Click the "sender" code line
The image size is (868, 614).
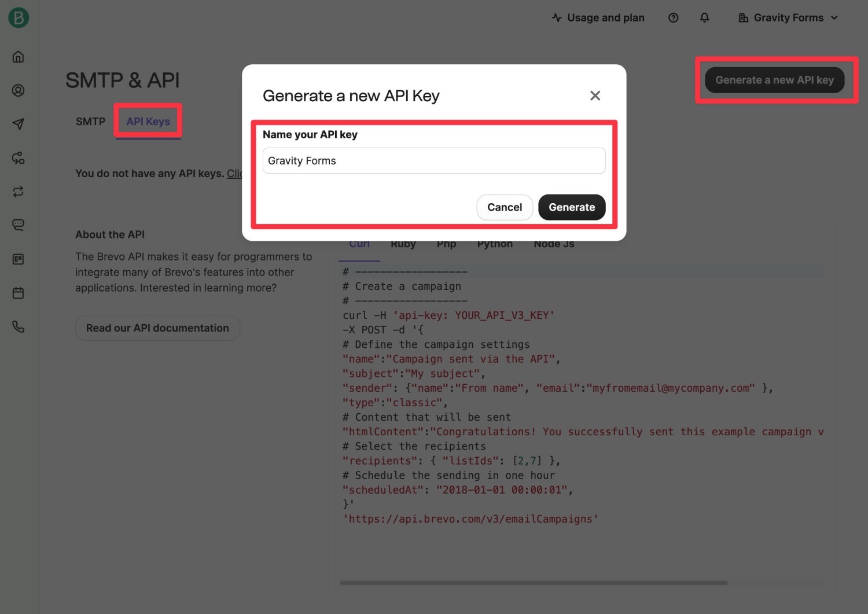coord(558,388)
